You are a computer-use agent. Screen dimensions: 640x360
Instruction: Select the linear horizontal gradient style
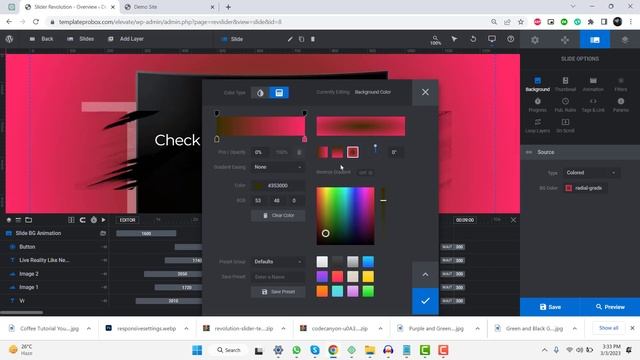click(x=322, y=152)
